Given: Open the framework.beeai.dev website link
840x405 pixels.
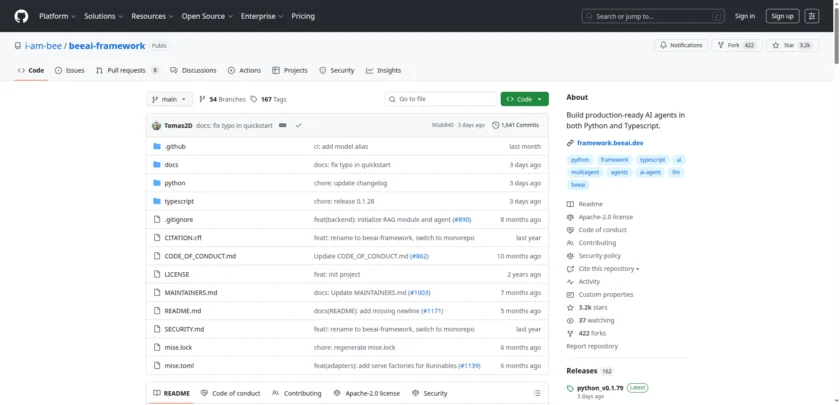Looking at the screenshot, I should (610, 143).
